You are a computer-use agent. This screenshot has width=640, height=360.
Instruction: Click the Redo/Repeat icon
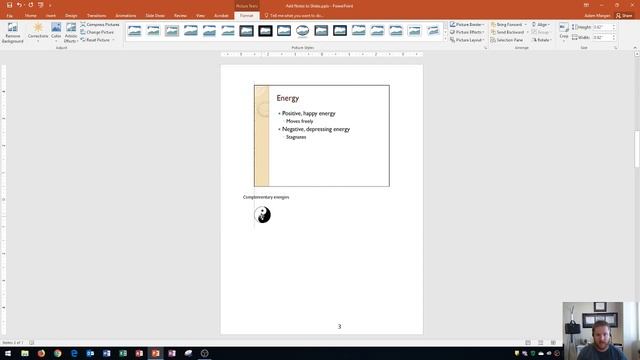point(31,5)
